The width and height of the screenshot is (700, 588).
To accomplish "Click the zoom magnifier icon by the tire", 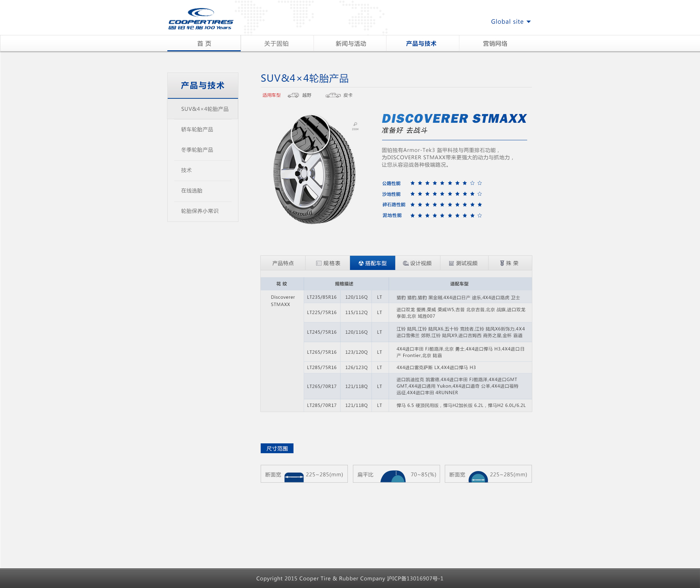I will click(x=355, y=126).
